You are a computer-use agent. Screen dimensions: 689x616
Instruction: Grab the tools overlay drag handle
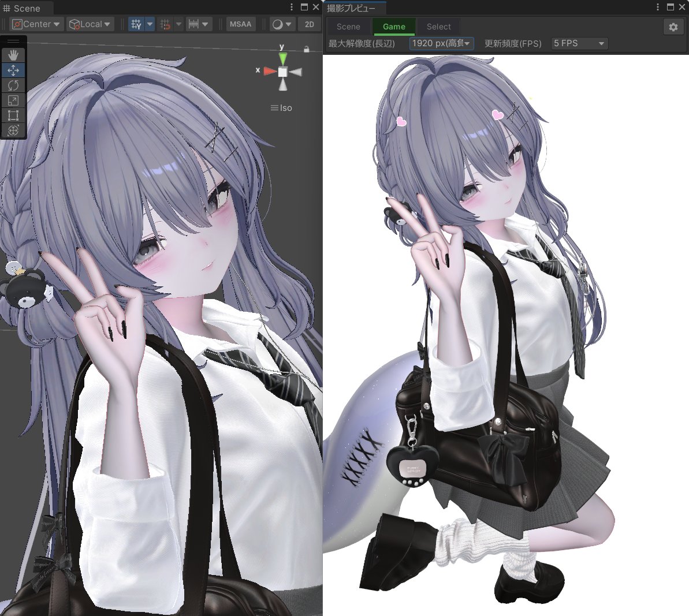[x=13, y=42]
